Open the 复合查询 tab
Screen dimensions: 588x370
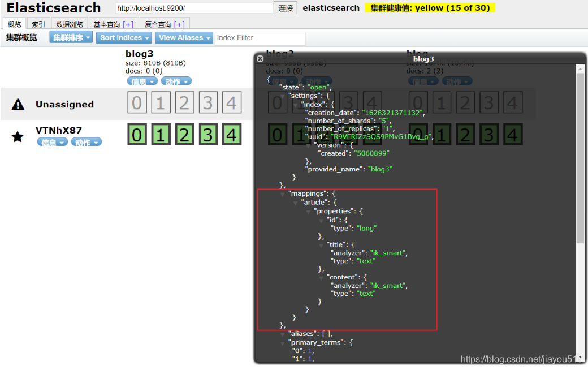point(158,24)
